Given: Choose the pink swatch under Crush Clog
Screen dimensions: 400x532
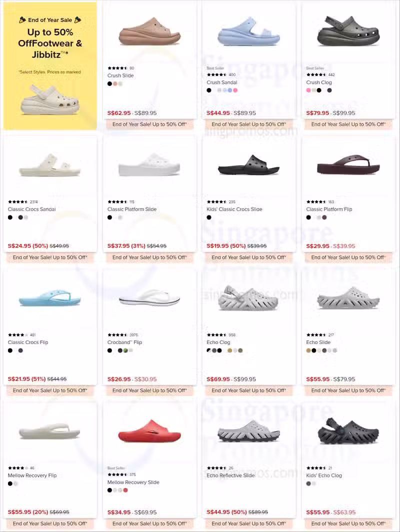Looking at the screenshot, I should click(x=308, y=90).
